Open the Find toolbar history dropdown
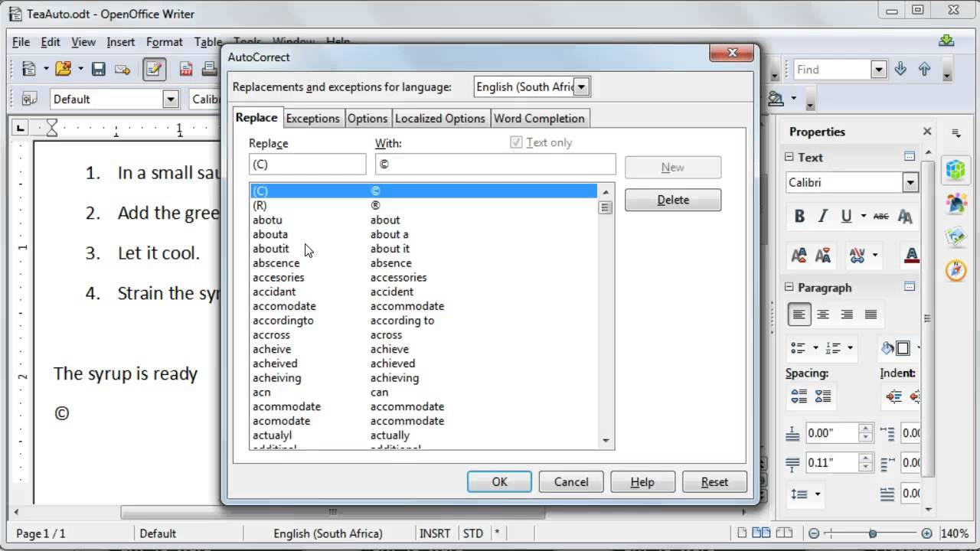Screen dimensions: 980x551 coord(878,70)
